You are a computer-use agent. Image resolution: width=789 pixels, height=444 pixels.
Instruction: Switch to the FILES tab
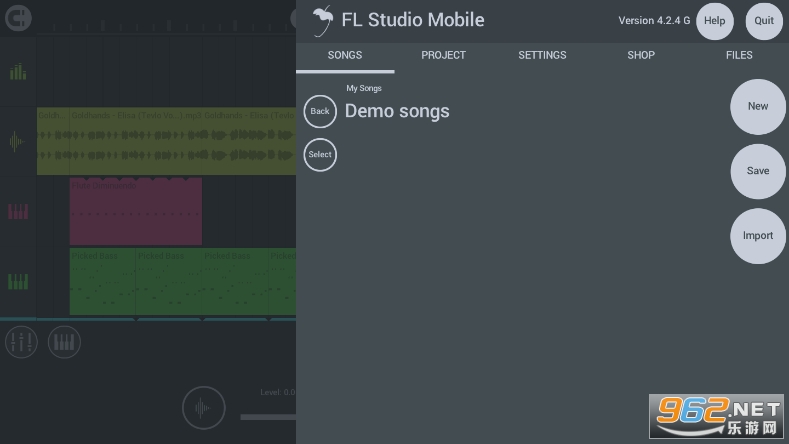pyautogui.click(x=739, y=55)
